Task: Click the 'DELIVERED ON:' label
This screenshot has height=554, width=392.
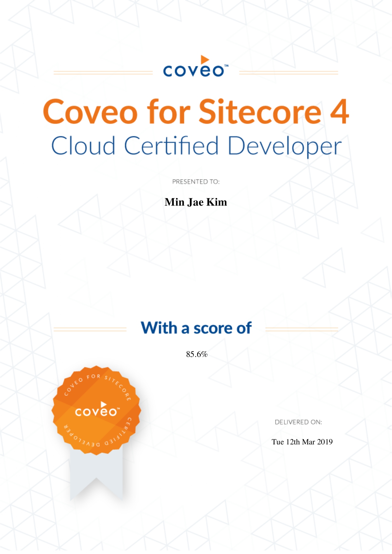Action: click(x=299, y=422)
